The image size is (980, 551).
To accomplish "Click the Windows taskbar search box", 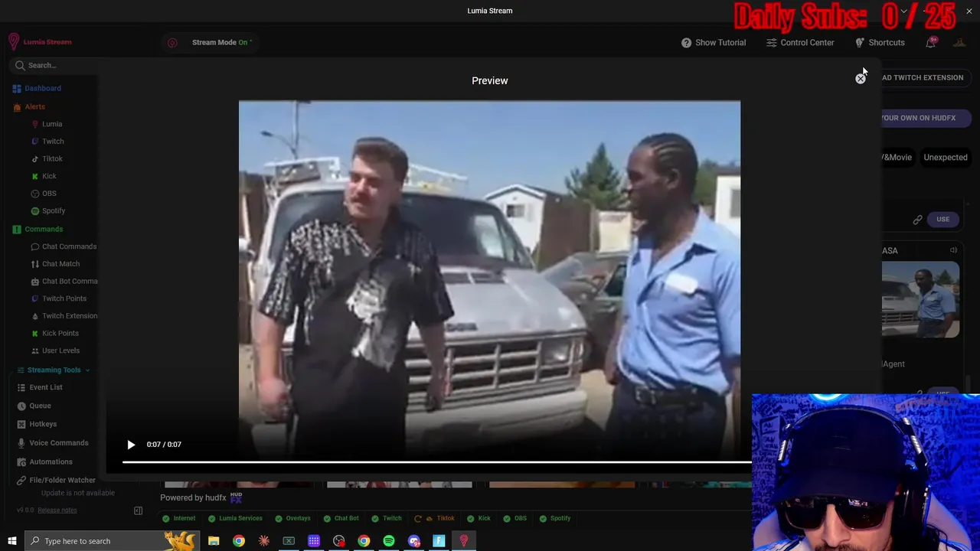I will (x=112, y=541).
